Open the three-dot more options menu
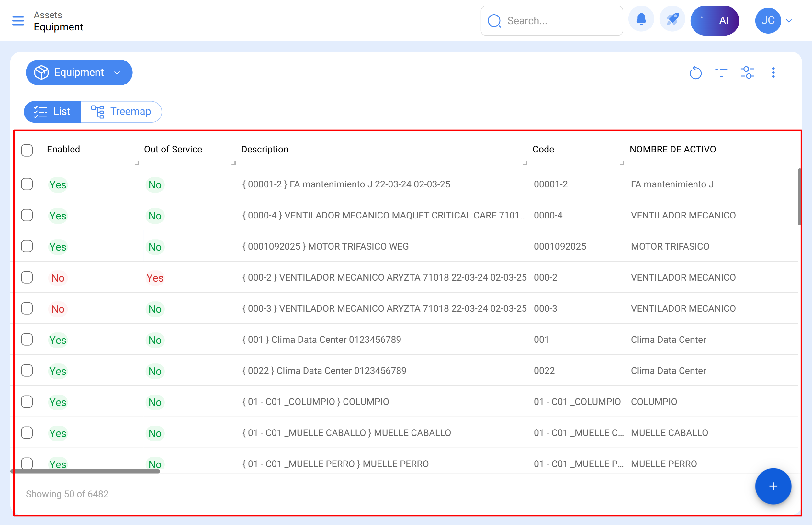This screenshot has width=812, height=525. pos(773,73)
